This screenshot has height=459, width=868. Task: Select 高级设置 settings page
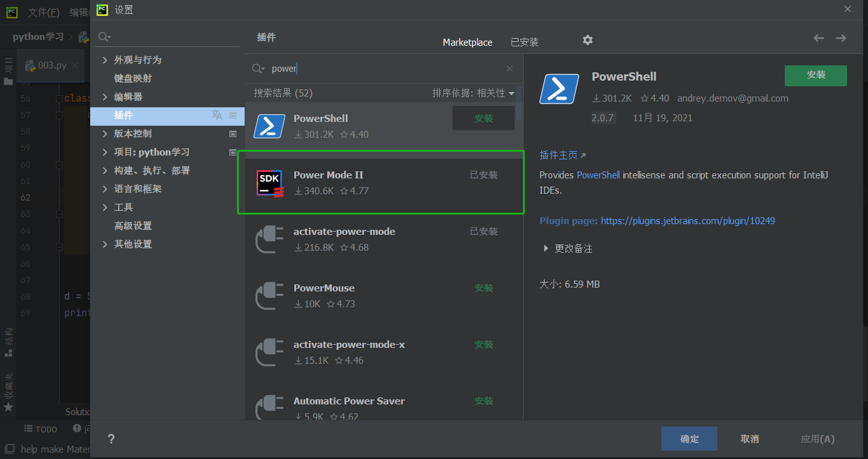[133, 226]
